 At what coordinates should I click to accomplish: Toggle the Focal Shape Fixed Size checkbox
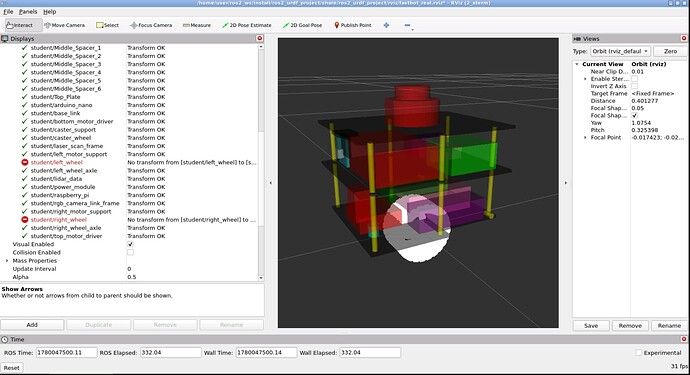[x=635, y=115]
